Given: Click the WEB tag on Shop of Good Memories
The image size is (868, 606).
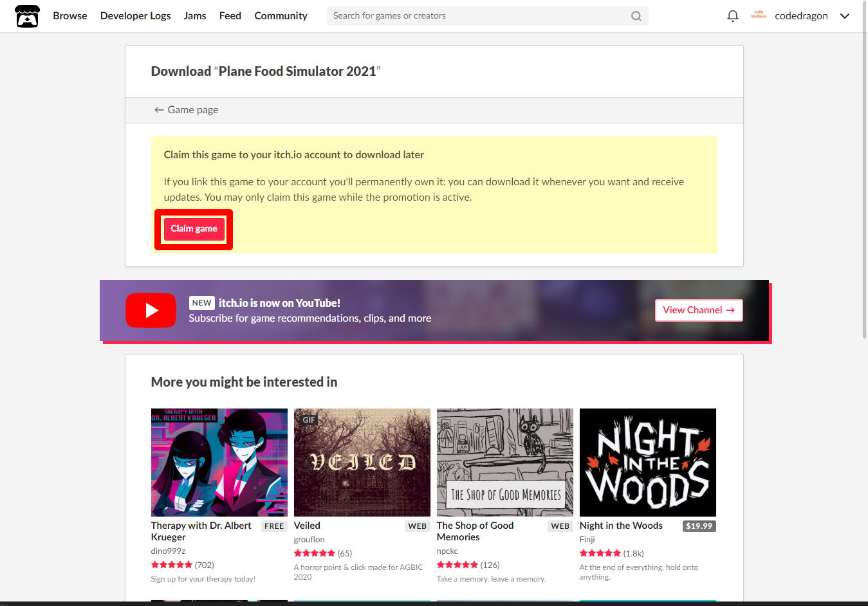Looking at the screenshot, I should click(x=560, y=526).
